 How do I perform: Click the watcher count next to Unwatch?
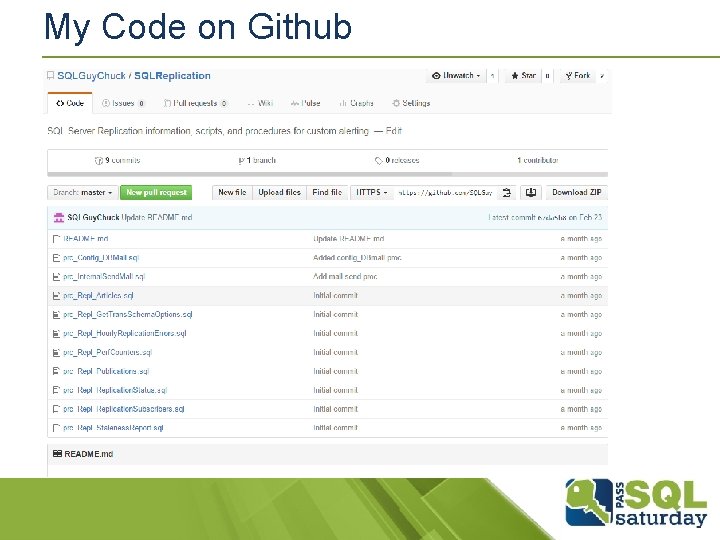tap(492, 75)
